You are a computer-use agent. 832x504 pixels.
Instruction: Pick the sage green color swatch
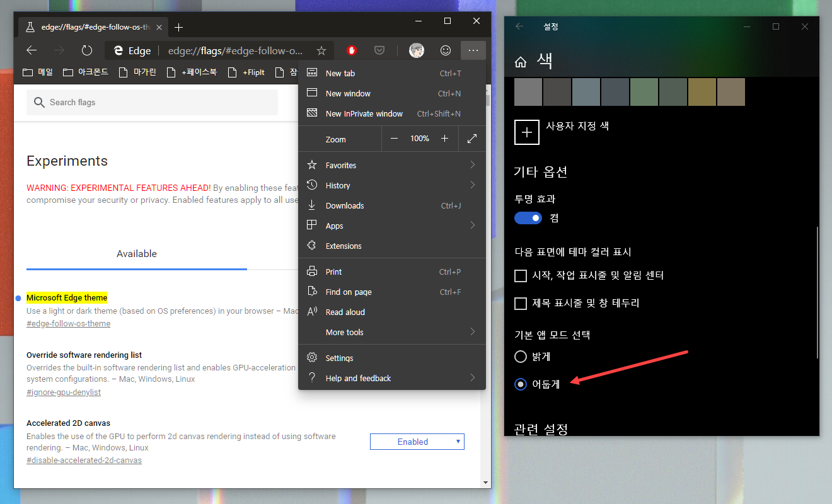pos(644,92)
